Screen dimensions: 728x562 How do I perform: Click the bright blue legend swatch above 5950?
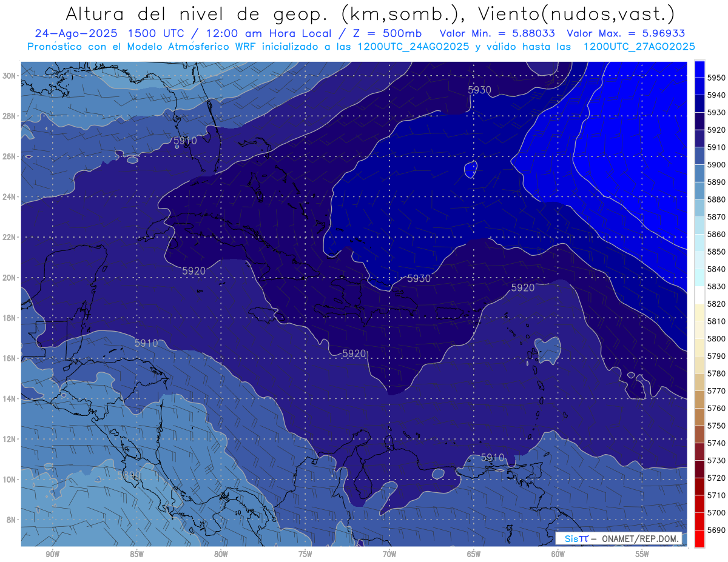(x=699, y=69)
